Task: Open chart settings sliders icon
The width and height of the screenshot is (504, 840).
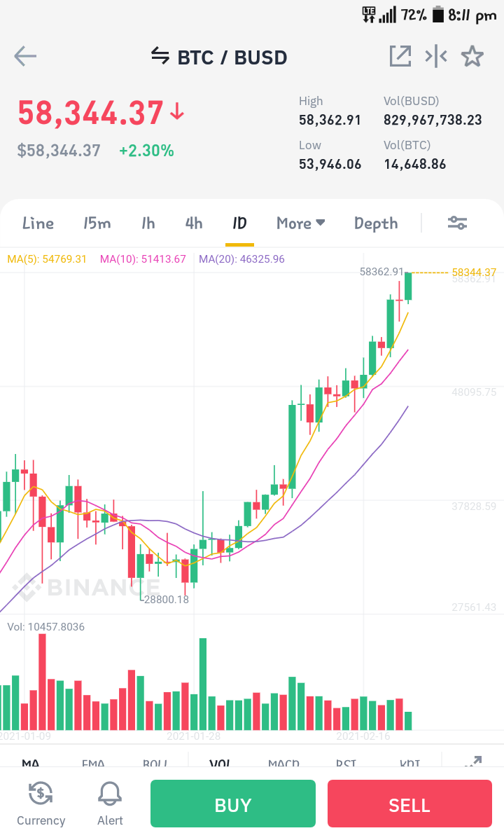Action: click(458, 223)
